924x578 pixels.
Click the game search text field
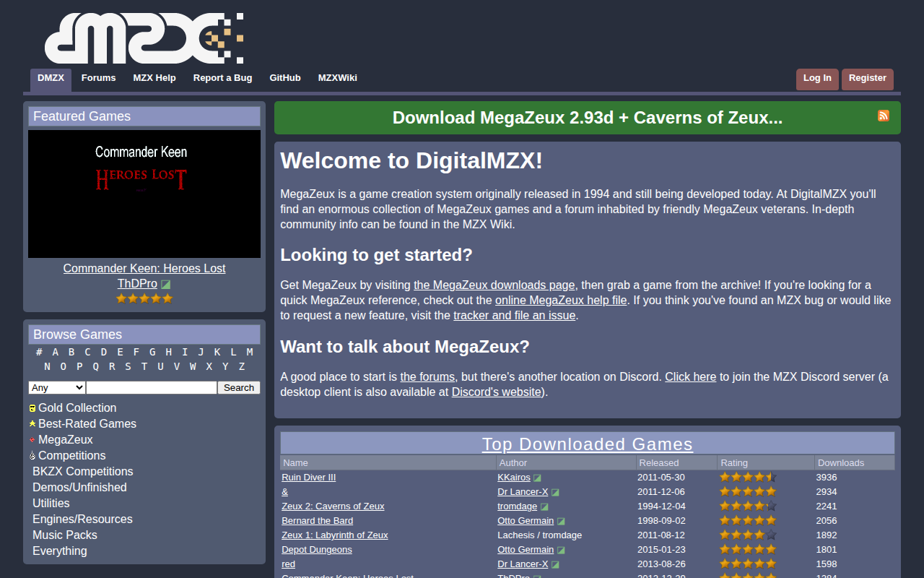click(152, 388)
